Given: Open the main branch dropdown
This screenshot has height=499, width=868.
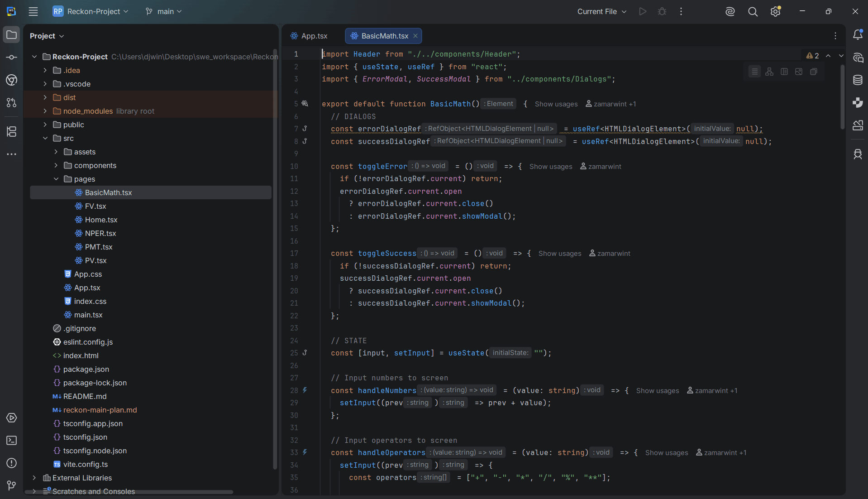Looking at the screenshot, I should click(164, 12).
